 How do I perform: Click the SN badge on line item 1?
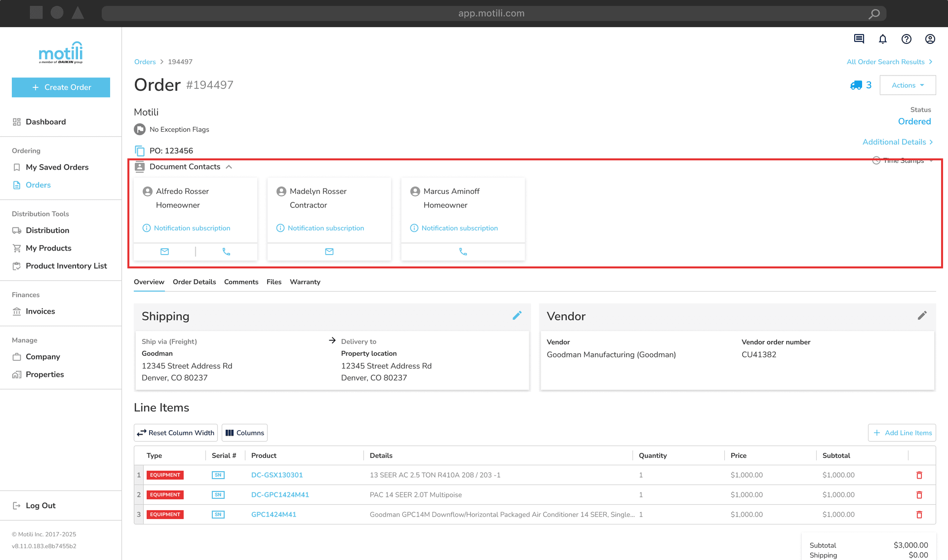click(218, 475)
